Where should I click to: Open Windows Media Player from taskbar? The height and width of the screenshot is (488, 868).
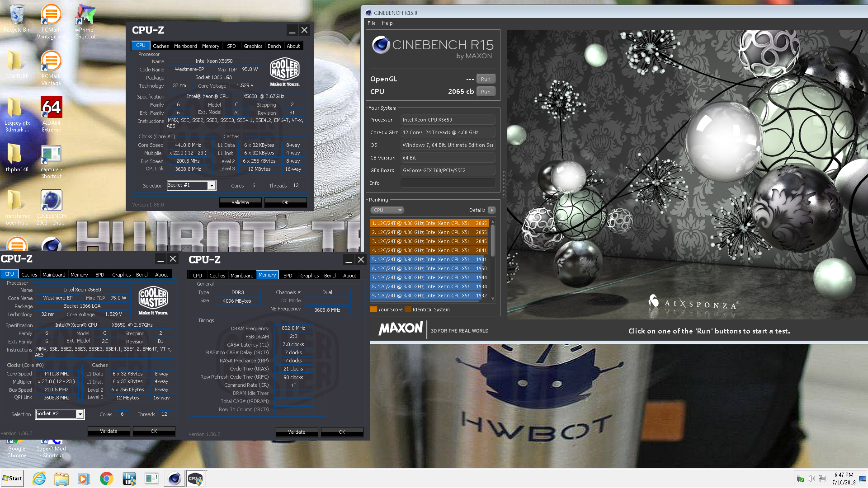coord(83,479)
